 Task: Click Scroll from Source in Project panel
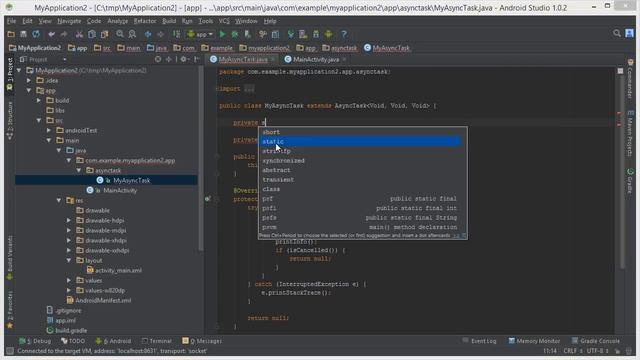(x=158, y=60)
